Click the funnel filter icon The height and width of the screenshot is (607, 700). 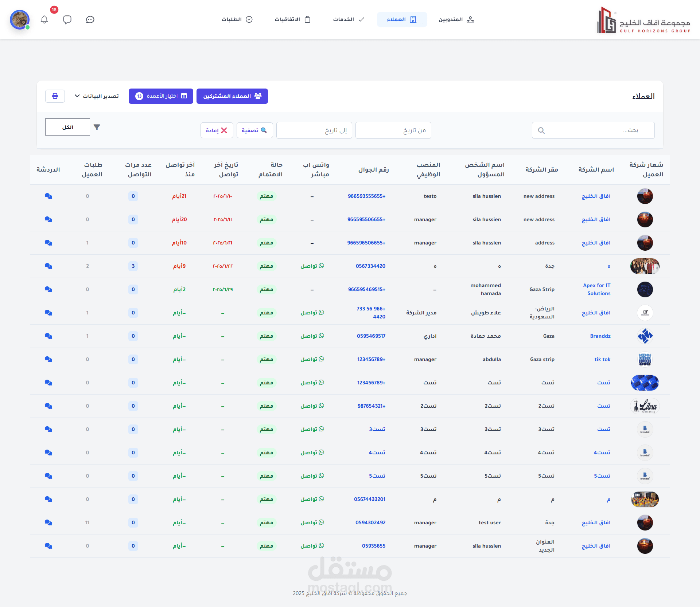coord(97,127)
